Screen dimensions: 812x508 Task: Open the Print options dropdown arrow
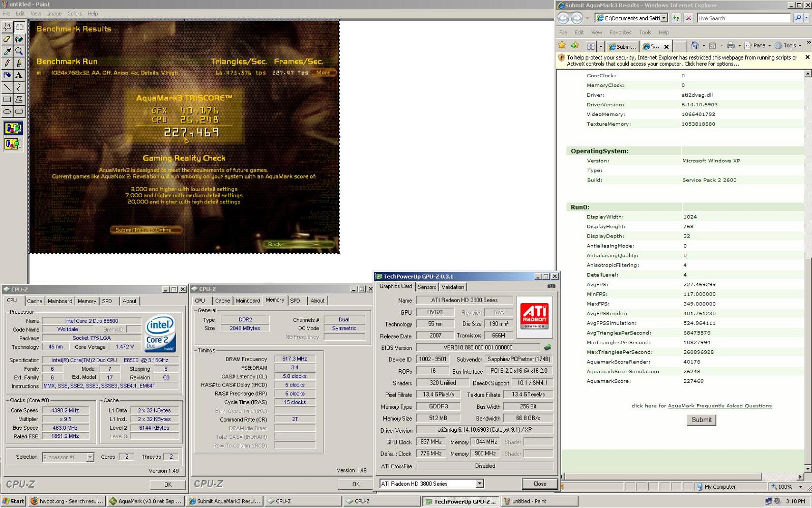coord(739,46)
